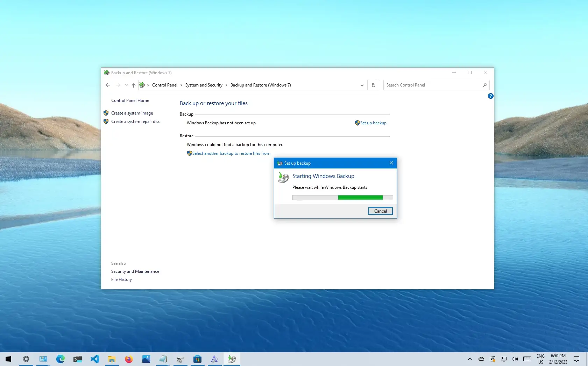Open the Action Center notifications icon
588x366 pixels.
(x=576, y=359)
